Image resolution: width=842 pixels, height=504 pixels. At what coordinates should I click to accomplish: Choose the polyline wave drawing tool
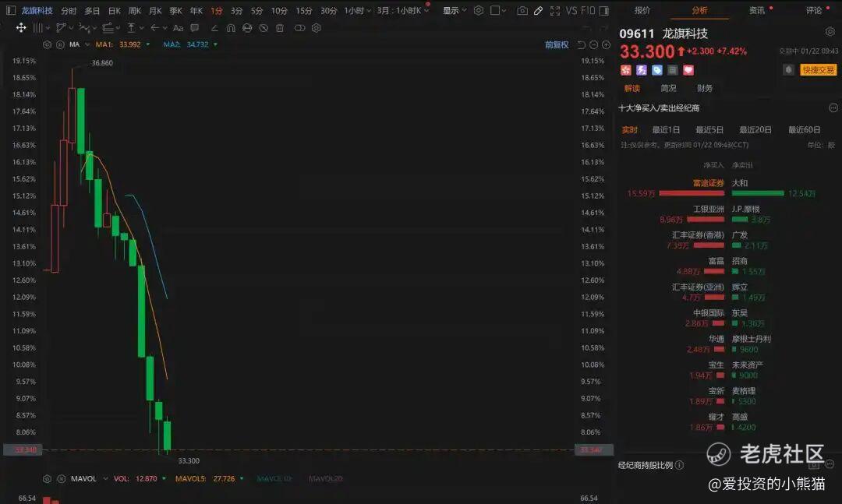pos(83,28)
